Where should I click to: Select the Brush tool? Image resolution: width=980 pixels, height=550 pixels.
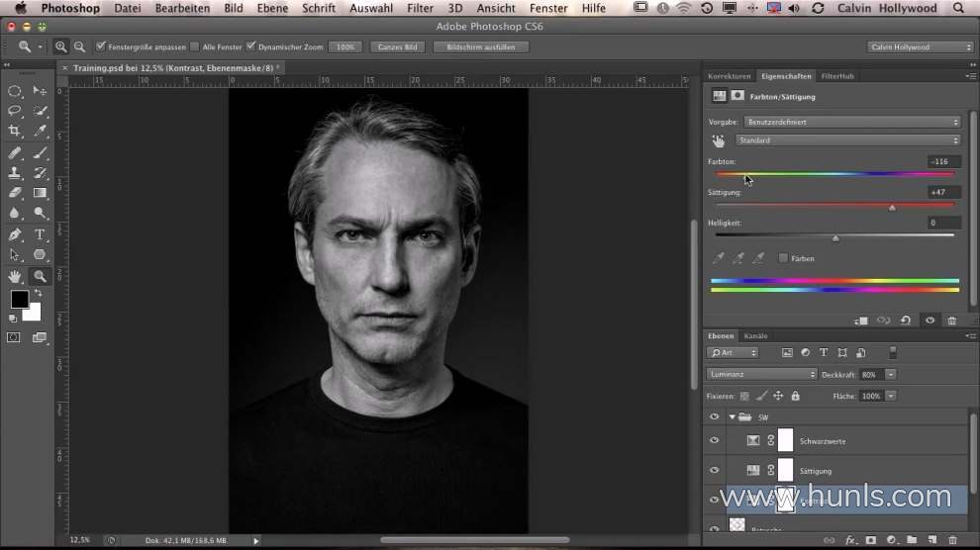(40, 152)
